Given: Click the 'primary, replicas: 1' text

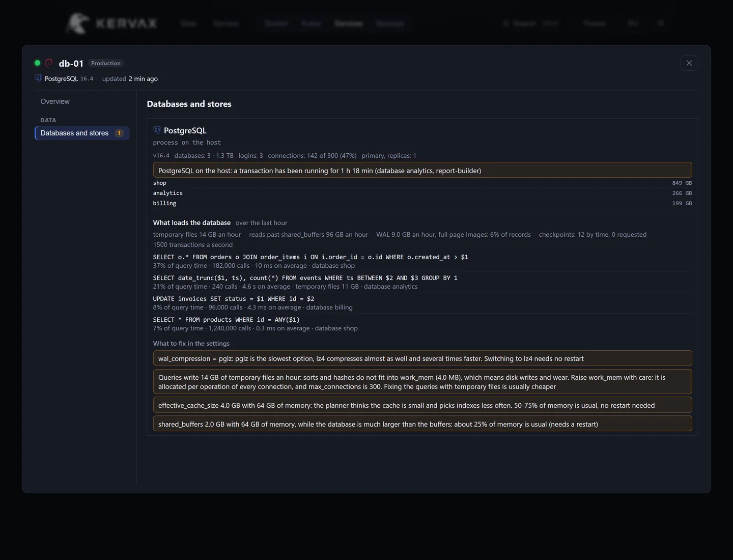Looking at the screenshot, I should (389, 156).
